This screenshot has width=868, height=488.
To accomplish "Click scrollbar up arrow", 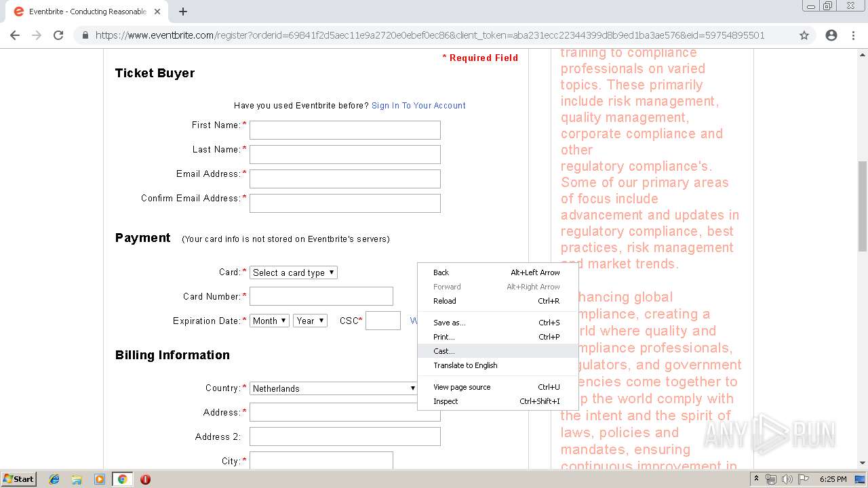I will click(x=863, y=54).
